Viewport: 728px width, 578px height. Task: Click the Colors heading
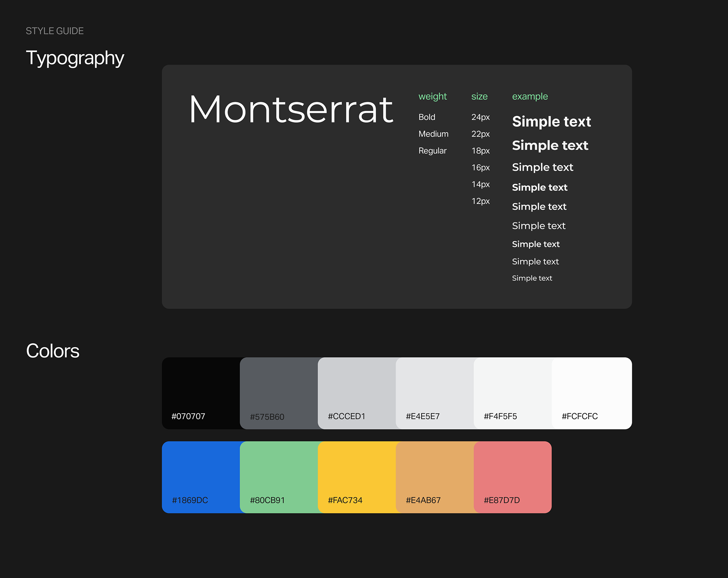click(53, 351)
